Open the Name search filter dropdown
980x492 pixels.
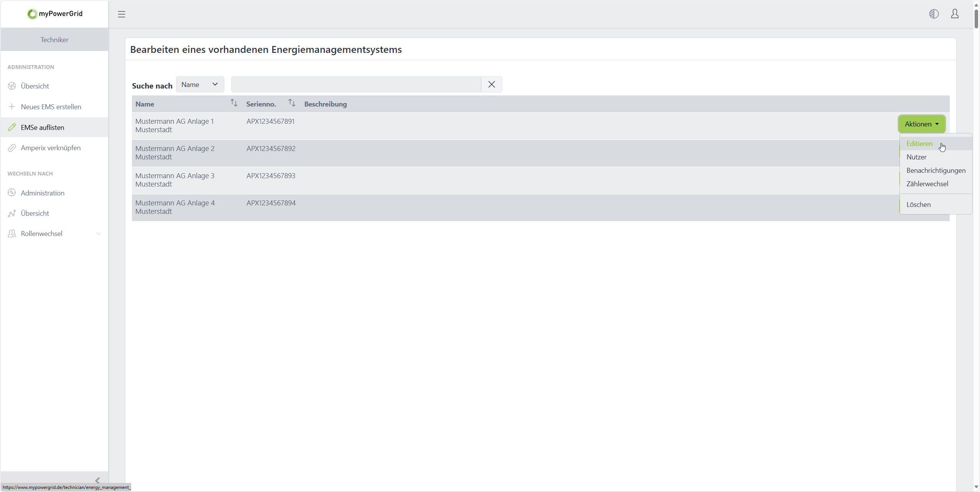[200, 84]
